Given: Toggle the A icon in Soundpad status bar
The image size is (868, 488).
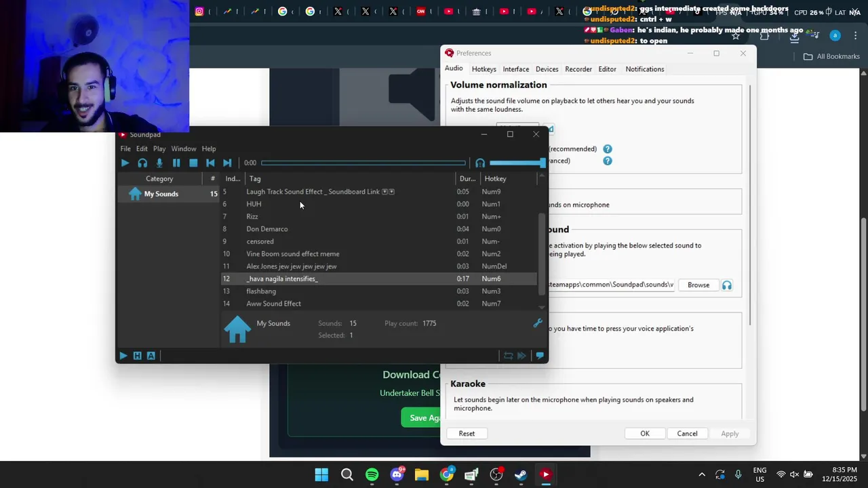Looking at the screenshot, I should 151,355.
